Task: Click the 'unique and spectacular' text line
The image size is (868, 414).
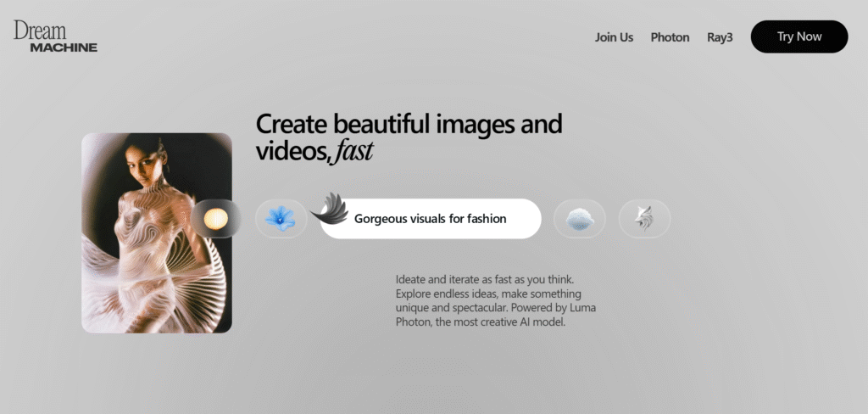Action: (495, 308)
